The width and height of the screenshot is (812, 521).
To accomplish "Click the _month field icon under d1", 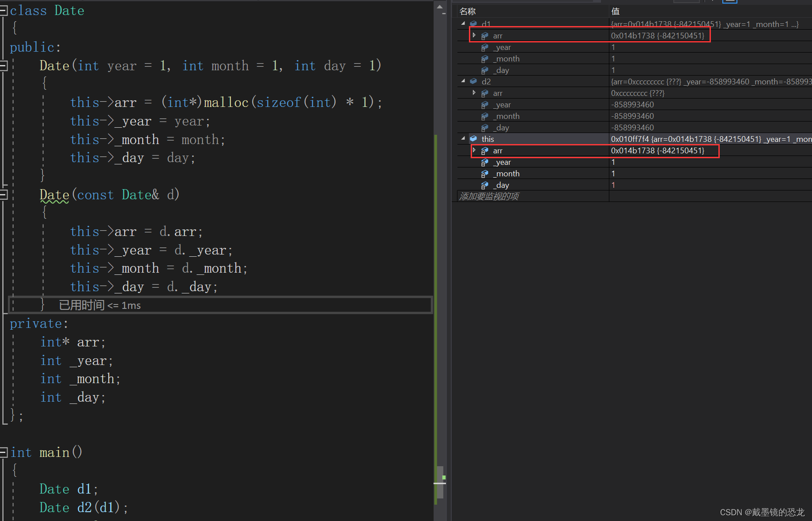I will click(485, 59).
